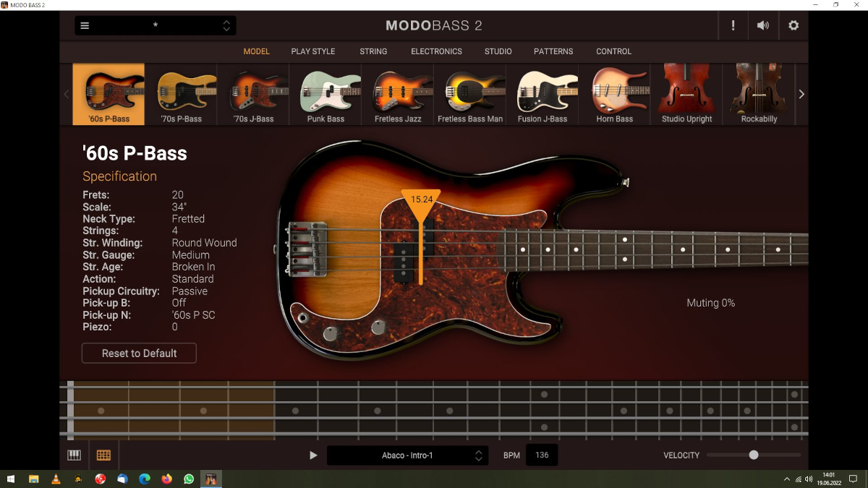Pick the Fusion J-Bass model
The width and height of the screenshot is (868, 488).
[542, 94]
